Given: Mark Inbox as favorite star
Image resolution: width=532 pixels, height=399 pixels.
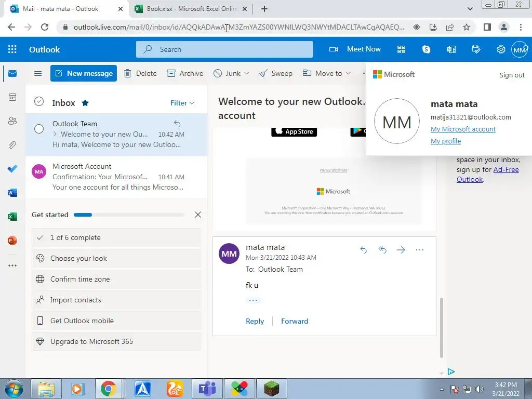Looking at the screenshot, I should coord(85,103).
